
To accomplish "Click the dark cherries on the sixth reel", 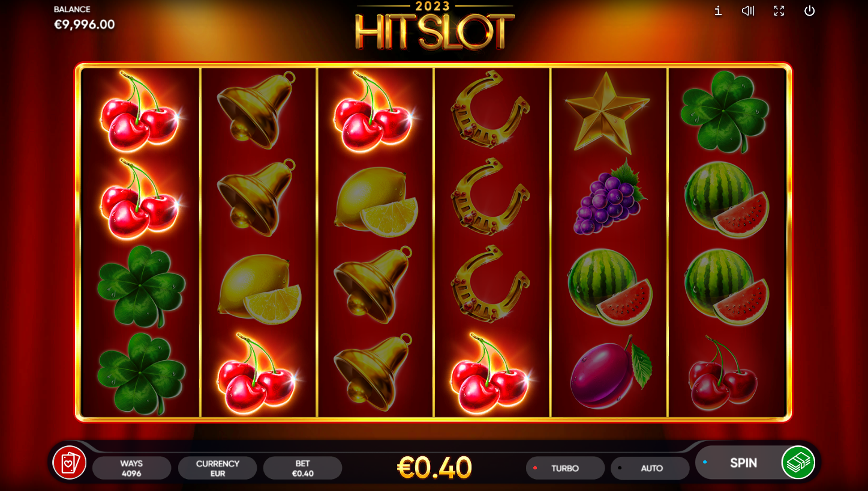I will click(x=723, y=373).
